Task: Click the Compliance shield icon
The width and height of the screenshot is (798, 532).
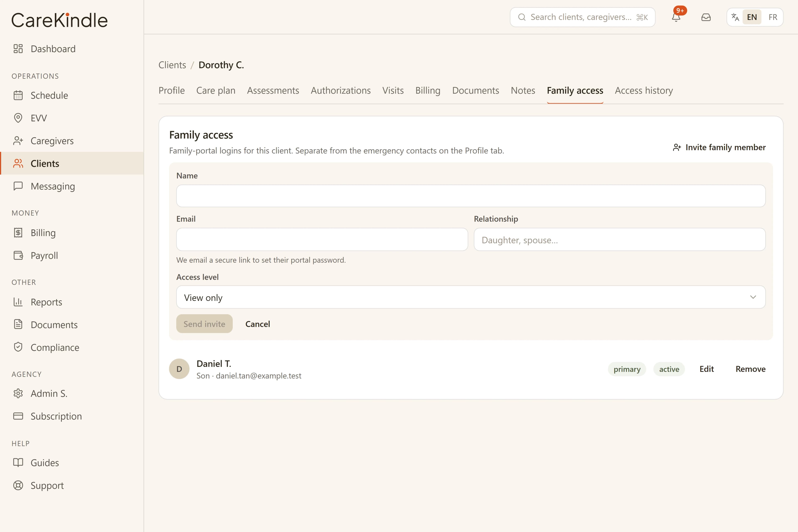Action: (x=18, y=347)
